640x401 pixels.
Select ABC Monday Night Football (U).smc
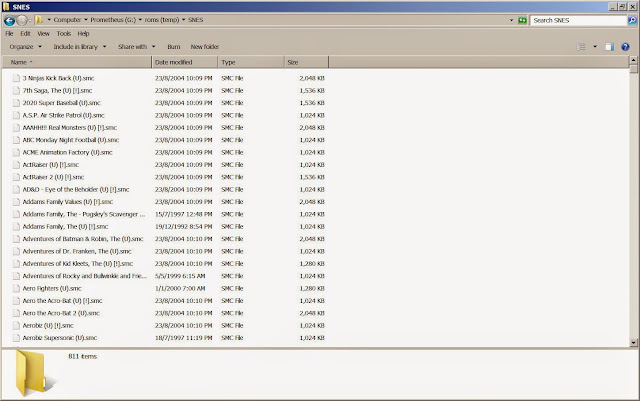pyautogui.click(x=71, y=140)
